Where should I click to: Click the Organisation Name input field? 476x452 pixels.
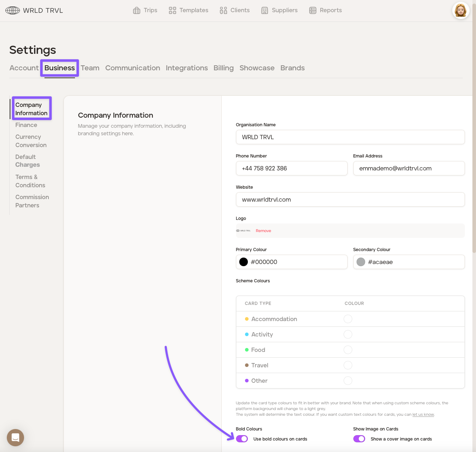(350, 137)
